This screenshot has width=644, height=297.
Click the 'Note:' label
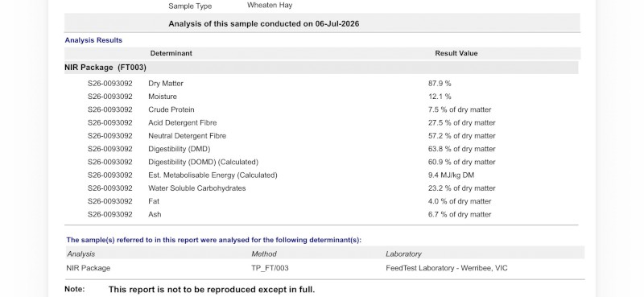coord(74,289)
